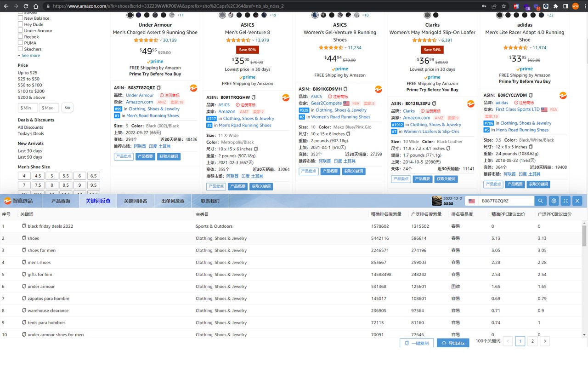Collapse the plugin panel with the shrink icon
The width and height of the screenshot is (588, 368).
(x=565, y=201)
